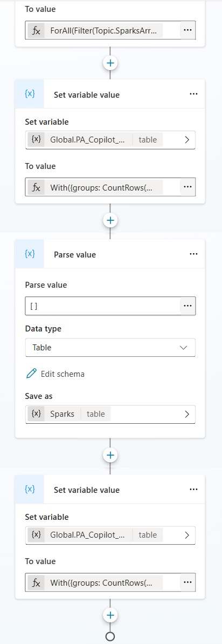Open ellipsis menu for last With formula field

click(x=188, y=582)
